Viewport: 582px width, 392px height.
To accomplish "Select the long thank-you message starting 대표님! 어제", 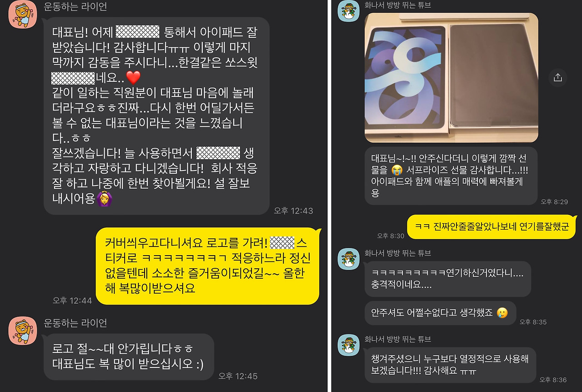I will tap(156, 116).
